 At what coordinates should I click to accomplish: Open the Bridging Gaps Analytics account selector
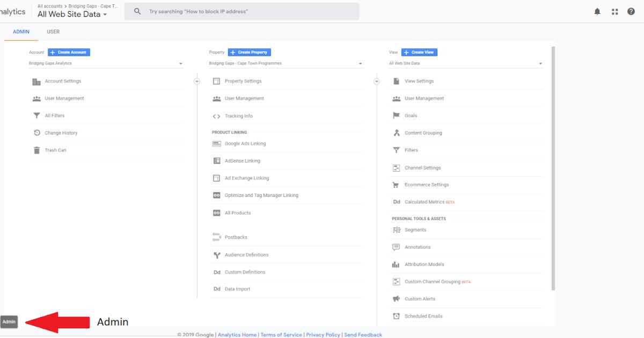coord(106,63)
